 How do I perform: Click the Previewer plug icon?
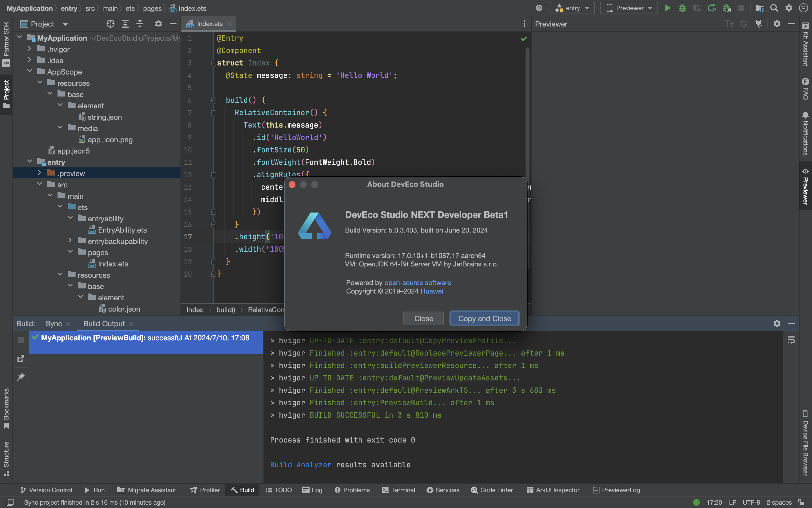point(758,24)
